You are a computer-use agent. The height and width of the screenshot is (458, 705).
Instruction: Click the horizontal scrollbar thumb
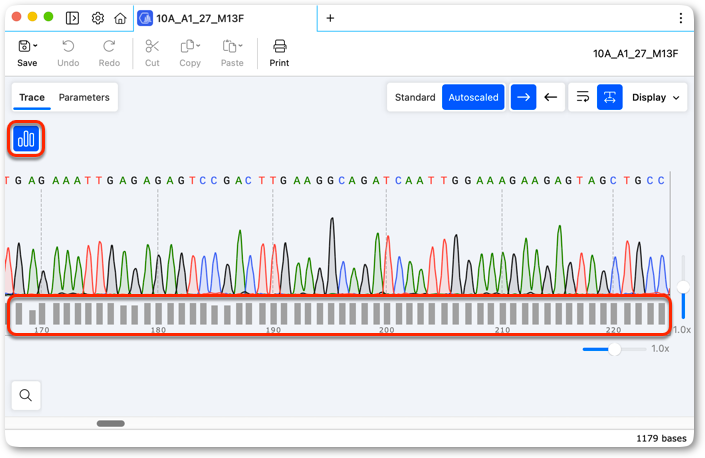111,423
